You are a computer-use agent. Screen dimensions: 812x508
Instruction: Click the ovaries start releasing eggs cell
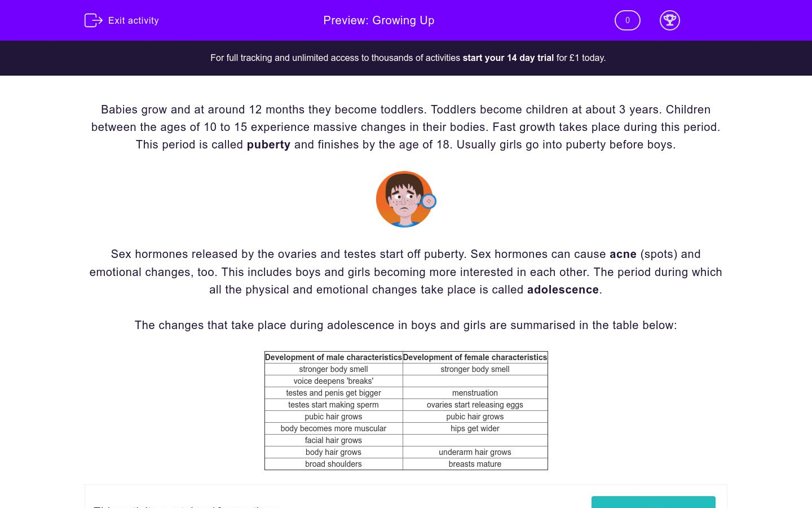tap(475, 405)
